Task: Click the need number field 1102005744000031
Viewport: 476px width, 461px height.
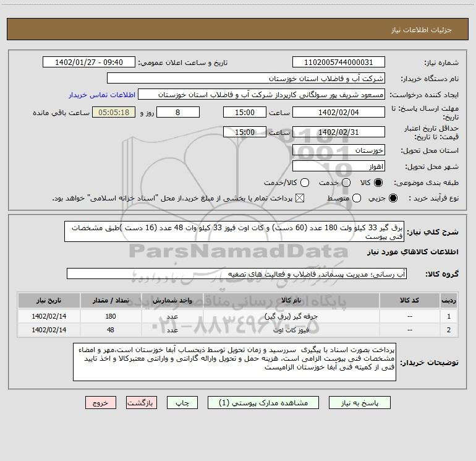Action: 339,62
